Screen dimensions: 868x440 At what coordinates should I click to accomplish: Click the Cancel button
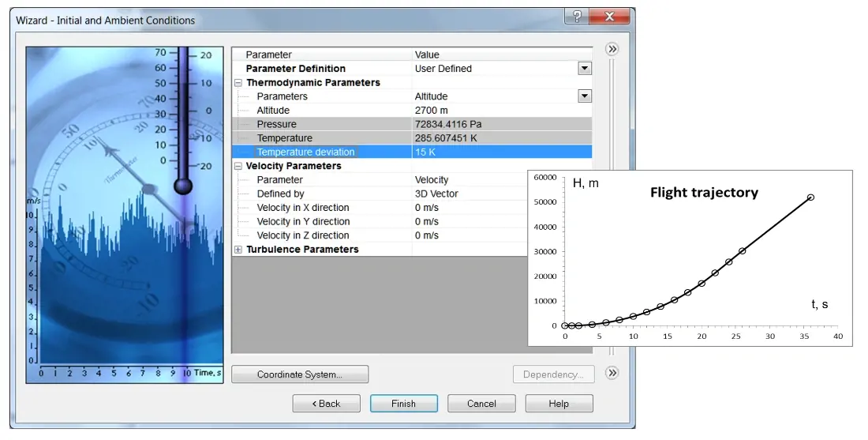pos(481,404)
